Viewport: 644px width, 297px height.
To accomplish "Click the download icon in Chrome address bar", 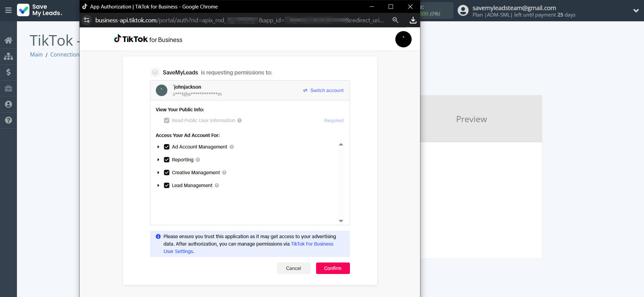I will [413, 20].
